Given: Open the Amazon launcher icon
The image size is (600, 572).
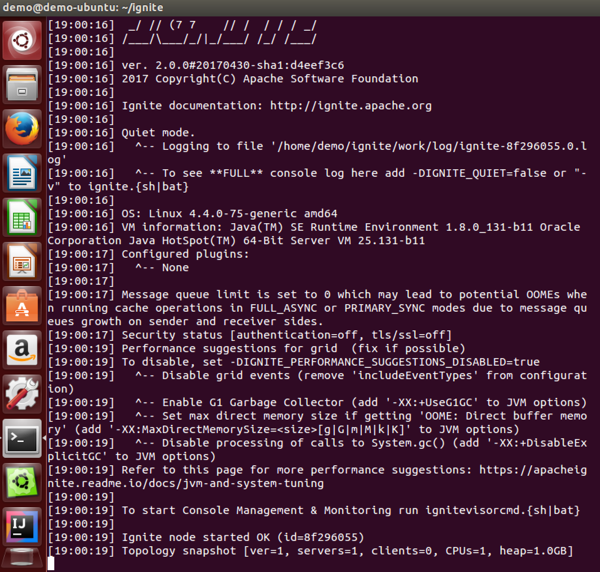Looking at the screenshot, I should (x=22, y=350).
